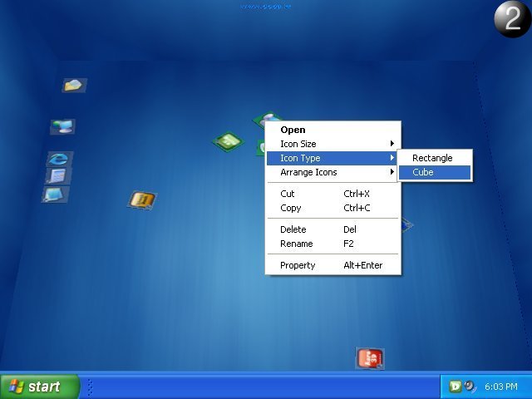
Task: Click the My Computer monitor desktop icon
Action: point(63,126)
